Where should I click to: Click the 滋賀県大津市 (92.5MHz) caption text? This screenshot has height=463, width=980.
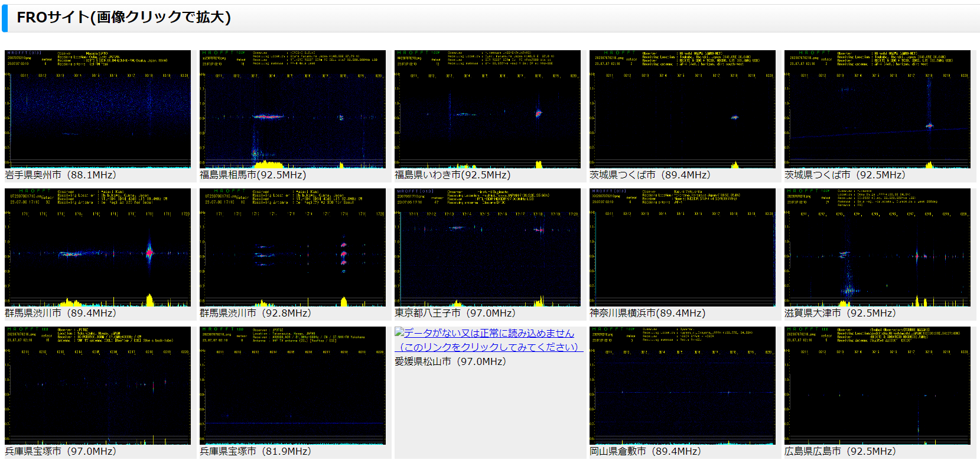(840, 313)
